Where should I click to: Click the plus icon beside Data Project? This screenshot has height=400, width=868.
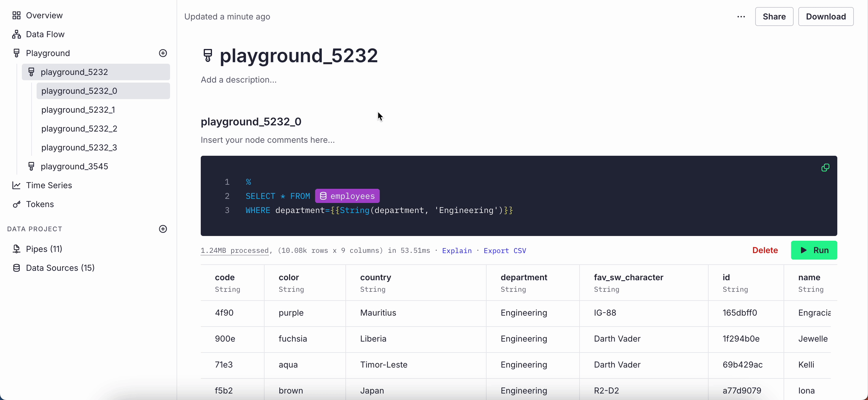pyautogui.click(x=163, y=229)
